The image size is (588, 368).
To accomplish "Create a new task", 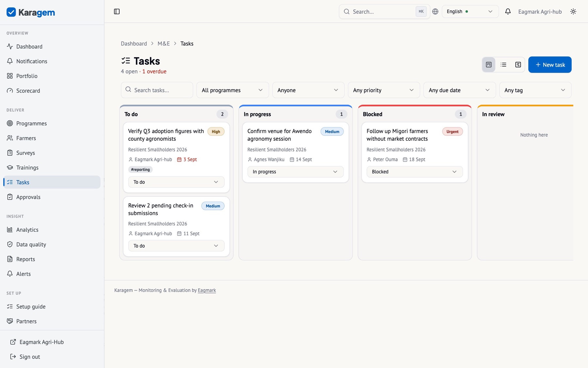I will click(550, 65).
